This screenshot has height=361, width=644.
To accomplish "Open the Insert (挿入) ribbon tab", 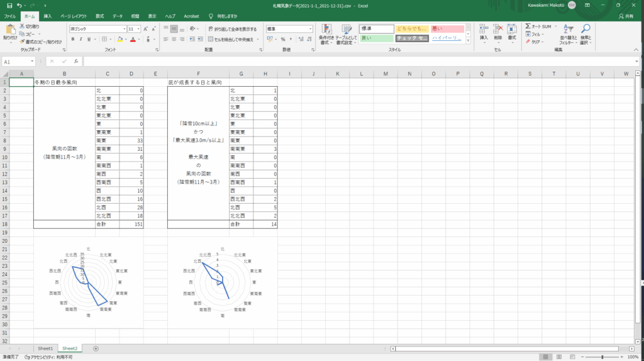I will [x=47, y=16].
